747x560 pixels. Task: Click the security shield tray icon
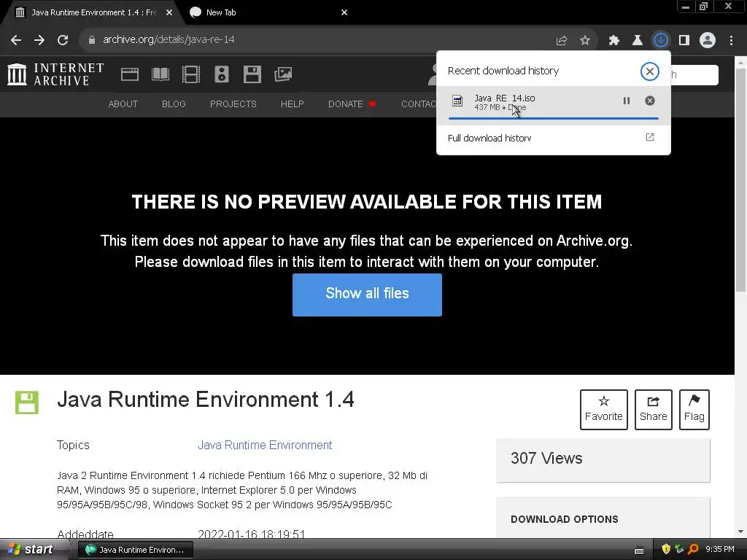[x=666, y=550]
